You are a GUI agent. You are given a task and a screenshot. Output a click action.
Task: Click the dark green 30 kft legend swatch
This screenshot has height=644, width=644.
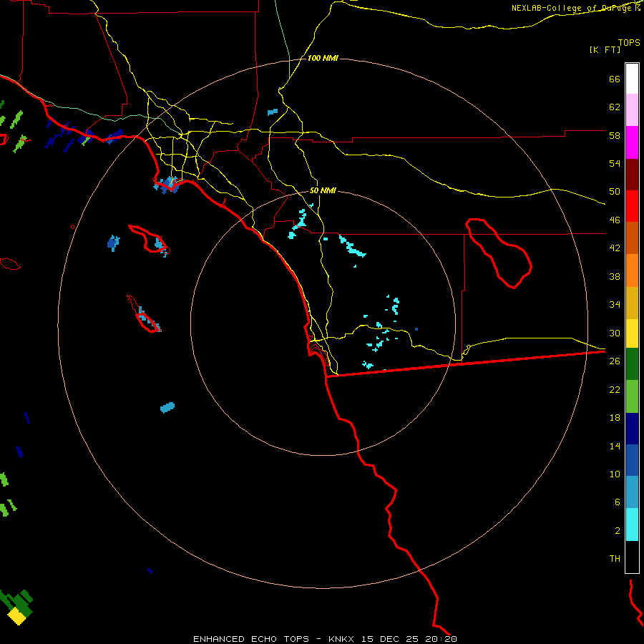click(x=632, y=364)
